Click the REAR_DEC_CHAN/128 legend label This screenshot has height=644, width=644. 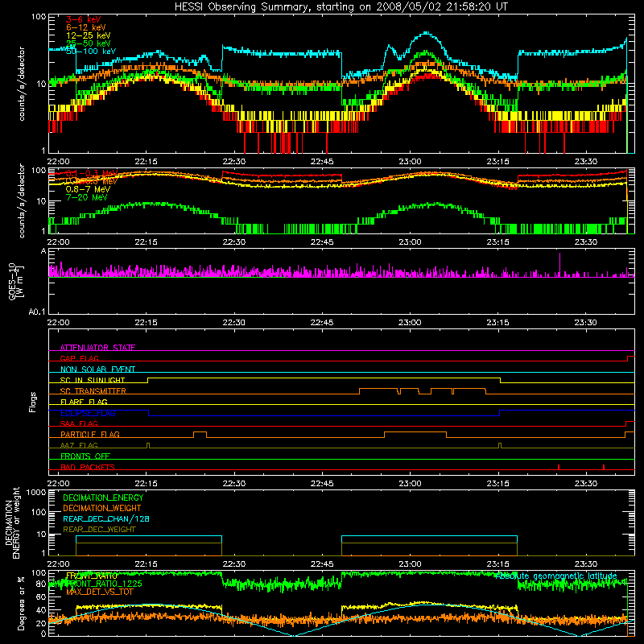coord(106,518)
